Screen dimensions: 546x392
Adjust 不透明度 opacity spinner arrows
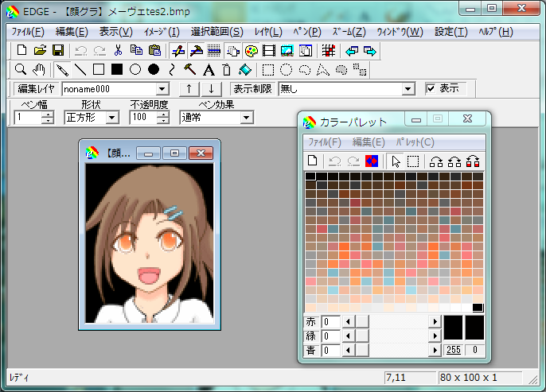click(x=162, y=118)
